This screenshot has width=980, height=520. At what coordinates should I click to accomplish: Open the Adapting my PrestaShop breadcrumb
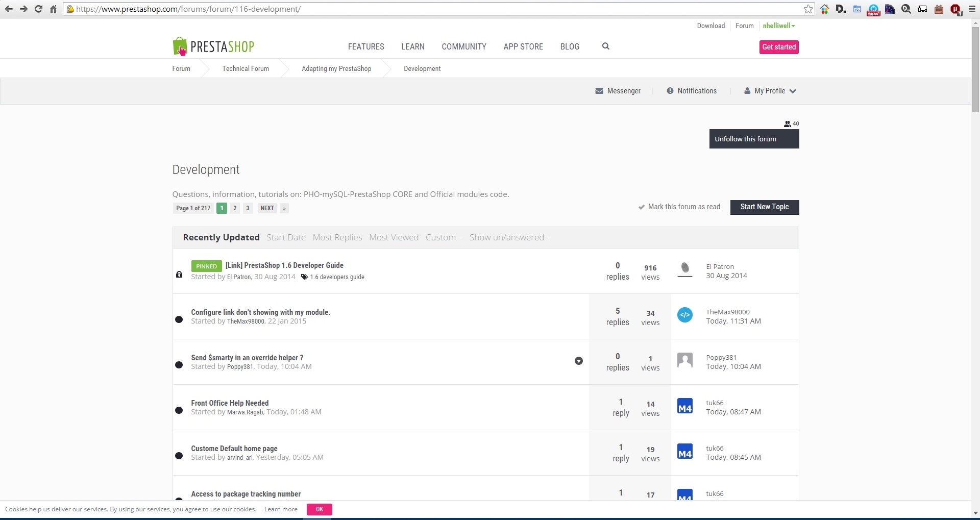point(336,68)
